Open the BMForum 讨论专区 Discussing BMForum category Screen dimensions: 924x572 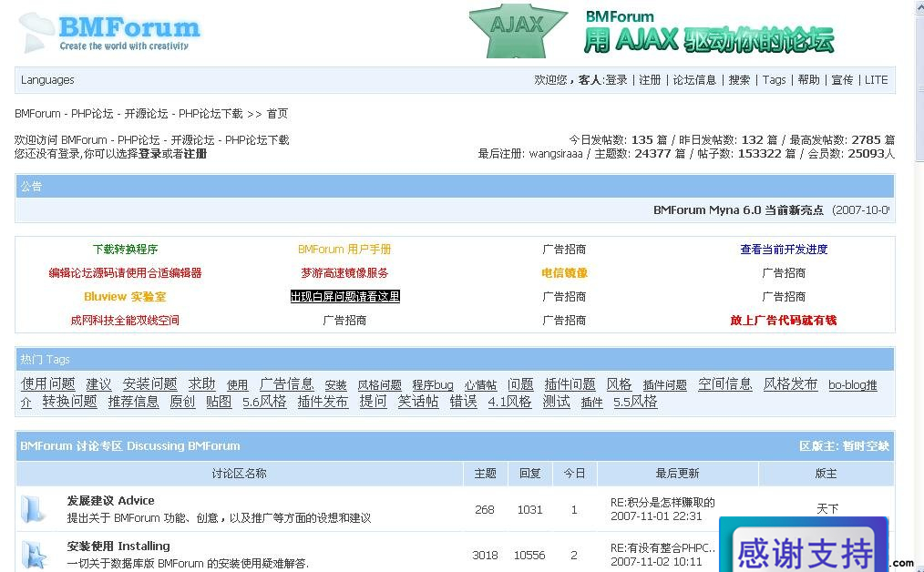(130, 446)
